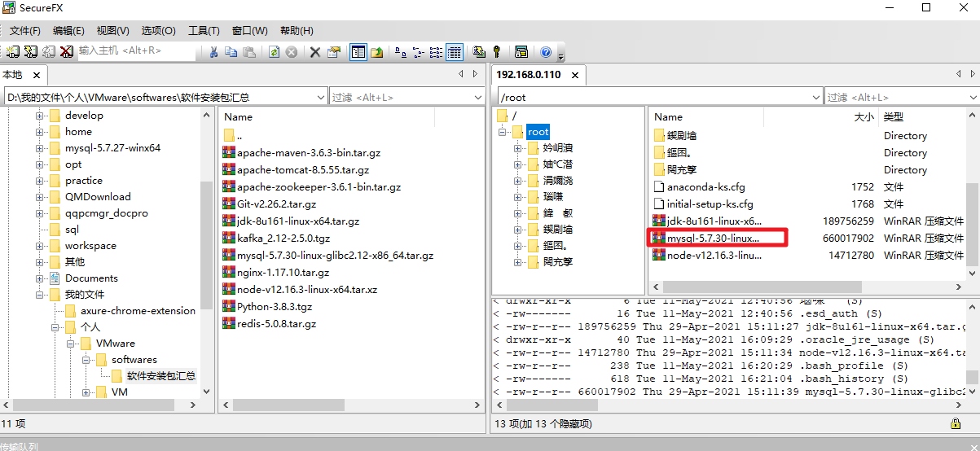
Task: Close the 本地 tab
Action: click(x=37, y=75)
